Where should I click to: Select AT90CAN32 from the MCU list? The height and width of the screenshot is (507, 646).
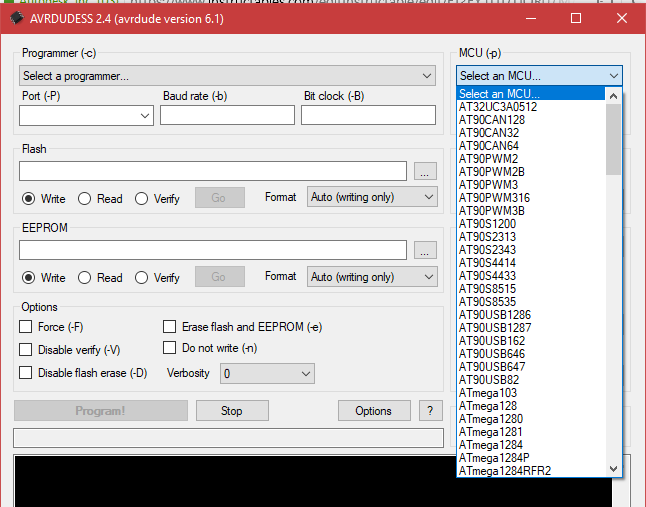531,133
